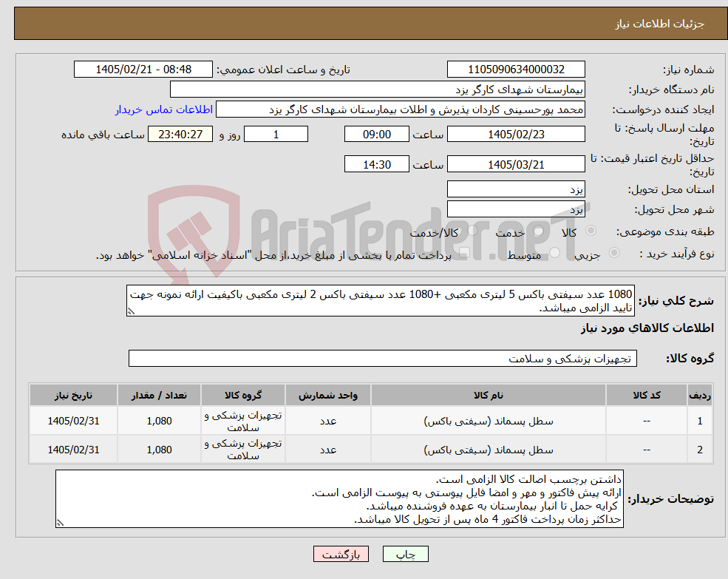Click the price validity date 1405/03/21
Screen dimensions: 728x579
coord(516,164)
